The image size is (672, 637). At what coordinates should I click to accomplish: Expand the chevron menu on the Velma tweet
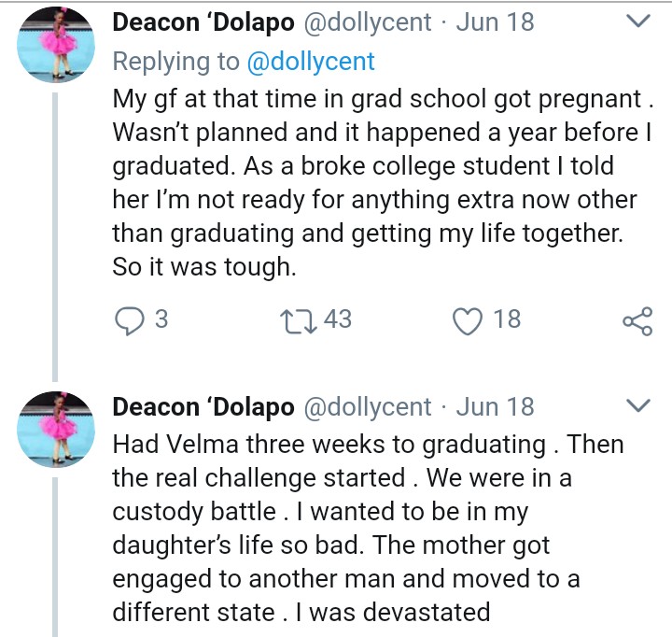(637, 406)
